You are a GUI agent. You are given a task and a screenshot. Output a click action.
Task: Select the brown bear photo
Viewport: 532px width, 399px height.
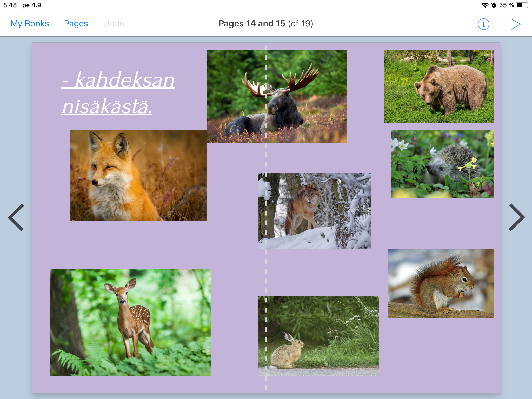coord(439,86)
